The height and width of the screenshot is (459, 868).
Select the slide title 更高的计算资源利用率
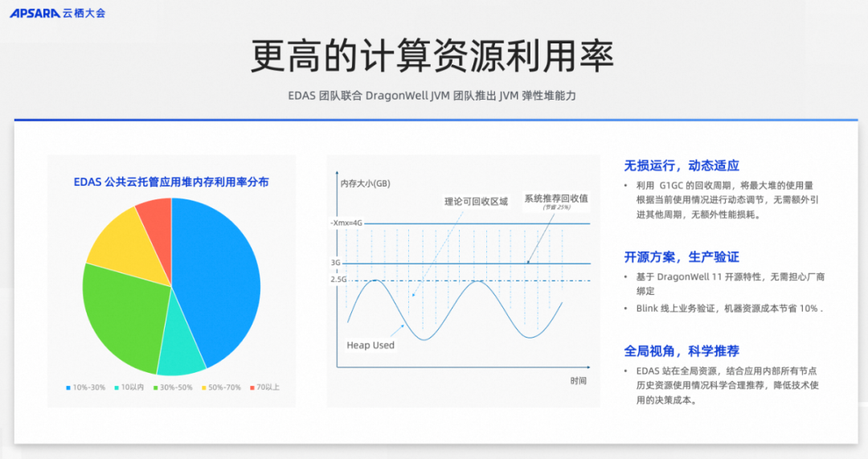pyautogui.click(x=432, y=56)
